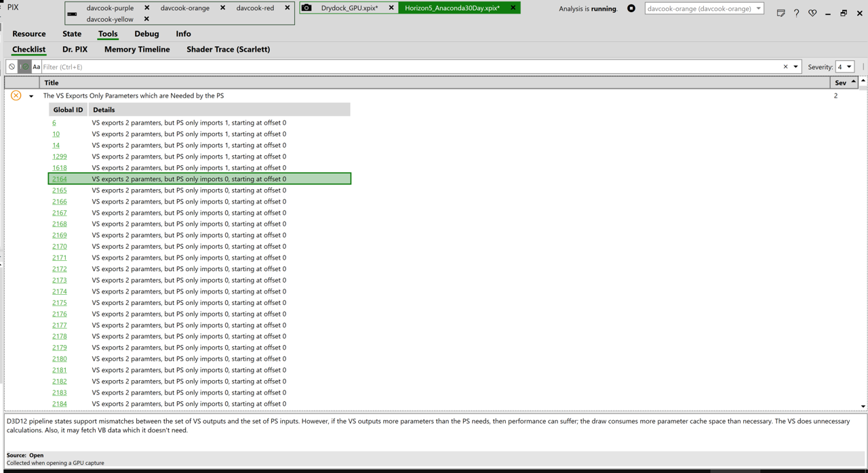
Task: Switch to the State tab
Action: click(x=72, y=34)
